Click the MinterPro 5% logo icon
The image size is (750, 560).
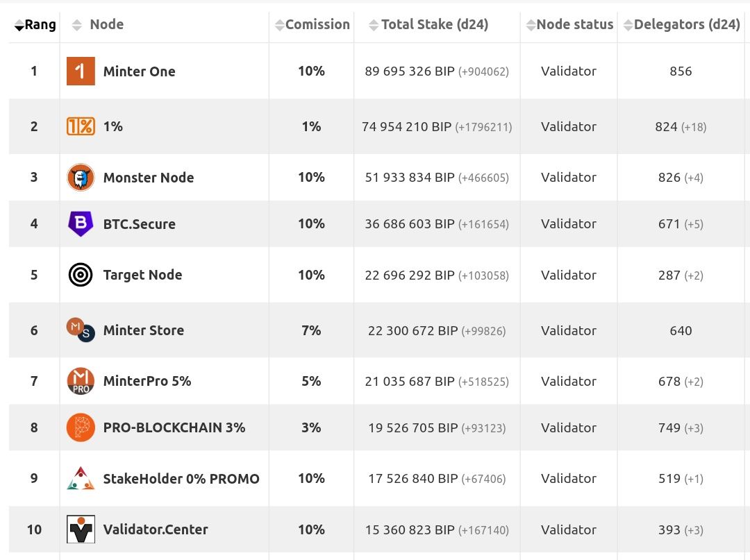81,381
